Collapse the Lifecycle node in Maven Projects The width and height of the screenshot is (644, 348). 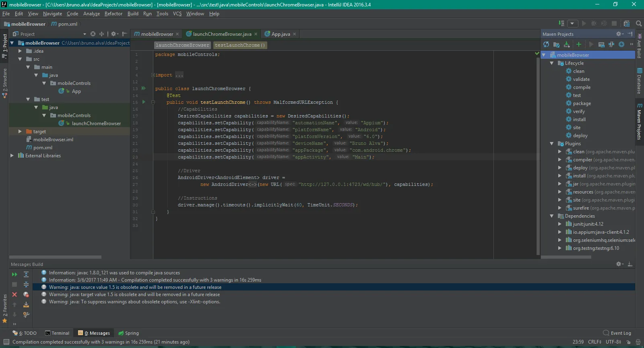pyautogui.click(x=552, y=63)
